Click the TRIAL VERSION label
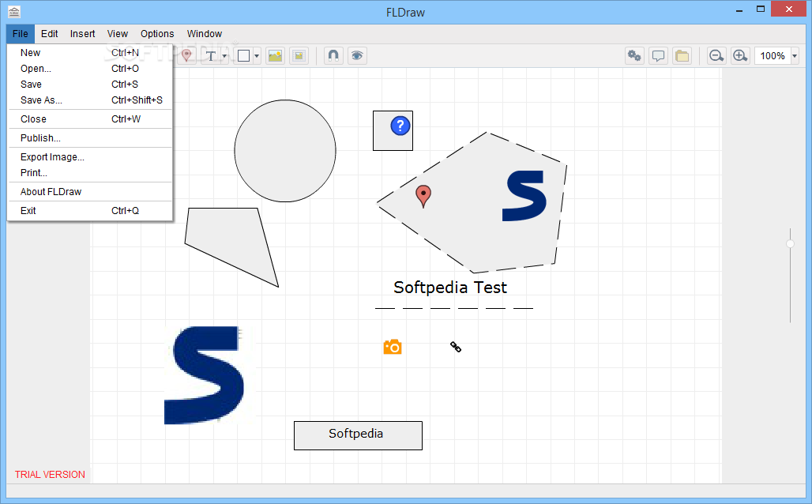The width and height of the screenshot is (812, 504). 50,475
